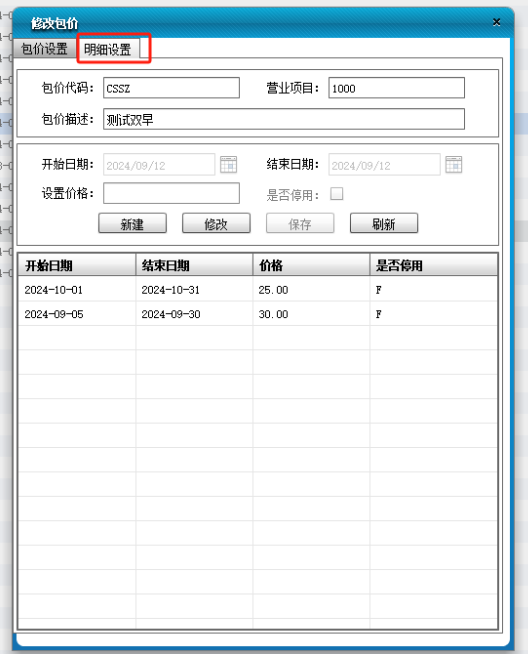Toggle the 是否停用 checkbox
The image size is (528, 654).
tap(337, 194)
